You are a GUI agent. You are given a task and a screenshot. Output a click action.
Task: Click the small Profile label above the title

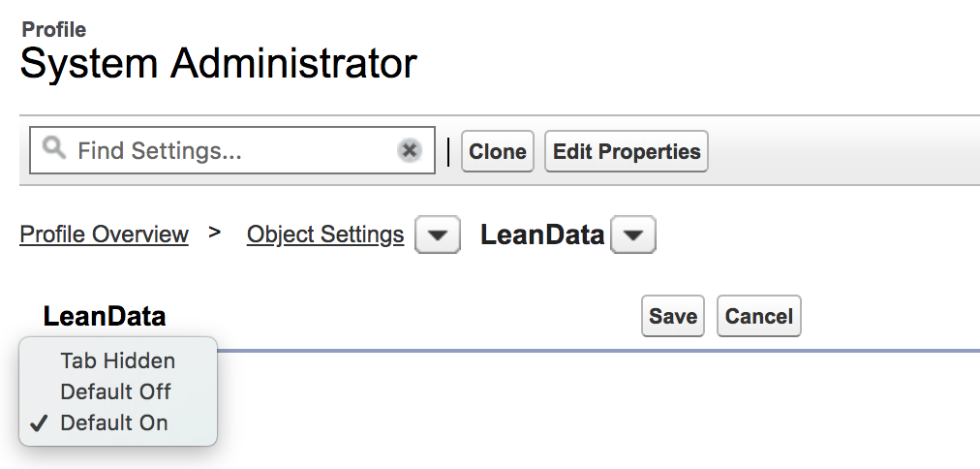click(53, 30)
